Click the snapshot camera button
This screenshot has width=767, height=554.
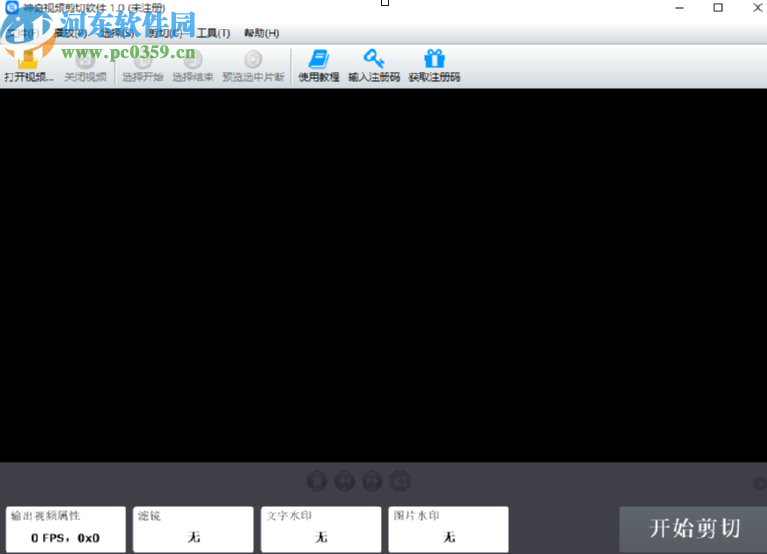pos(400,482)
